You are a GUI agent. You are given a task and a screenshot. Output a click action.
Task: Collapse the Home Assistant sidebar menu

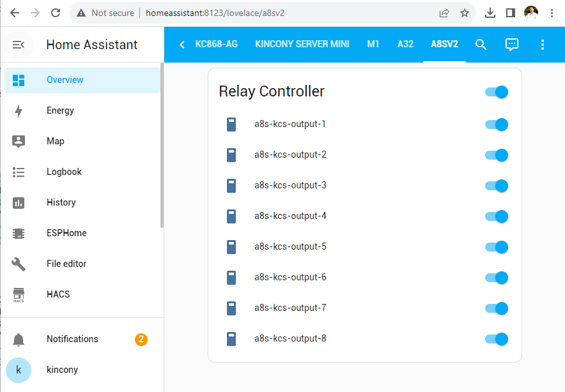pos(19,45)
